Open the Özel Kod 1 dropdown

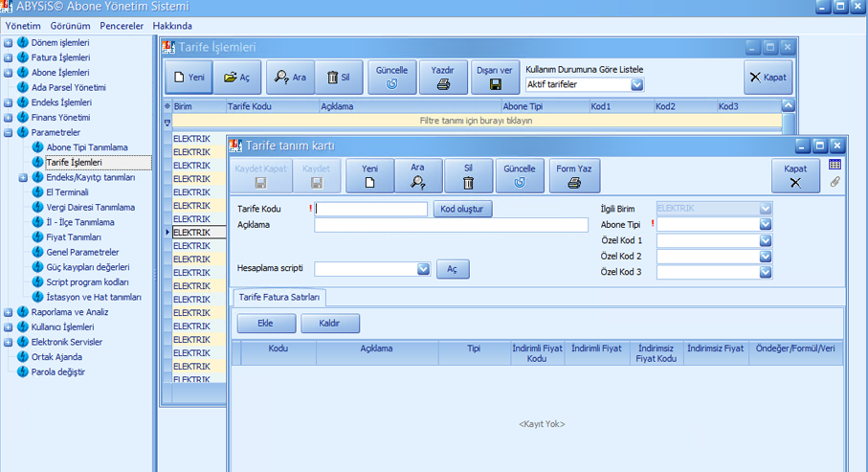click(766, 240)
